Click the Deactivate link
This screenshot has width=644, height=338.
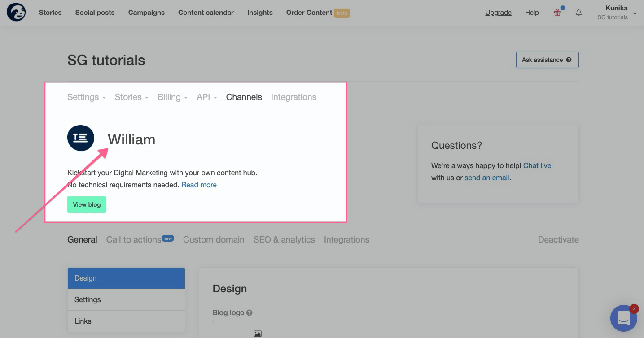pyautogui.click(x=558, y=240)
